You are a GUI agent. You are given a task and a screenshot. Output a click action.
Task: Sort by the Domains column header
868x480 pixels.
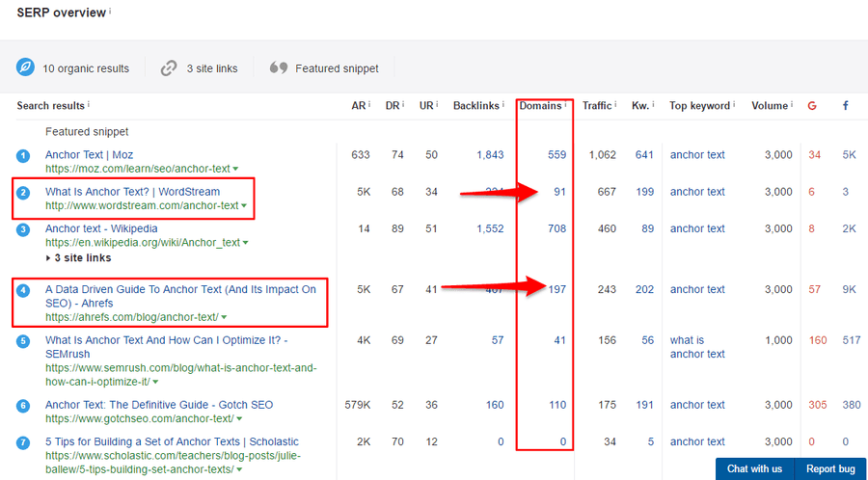[540, 106]
